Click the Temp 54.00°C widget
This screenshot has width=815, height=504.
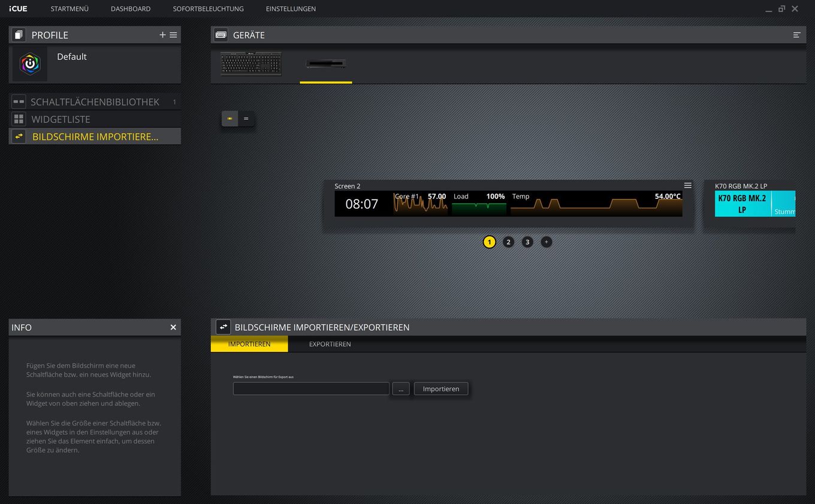(x=596, y=204)
